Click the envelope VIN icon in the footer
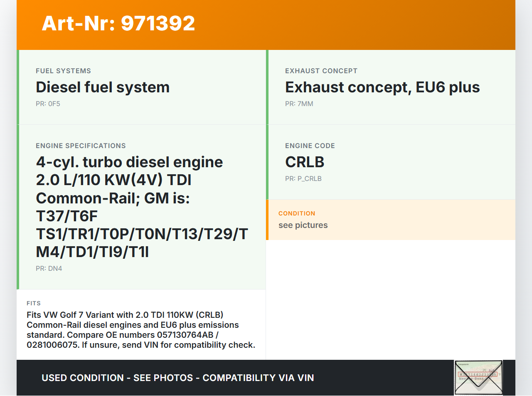 tap(478, 377)
